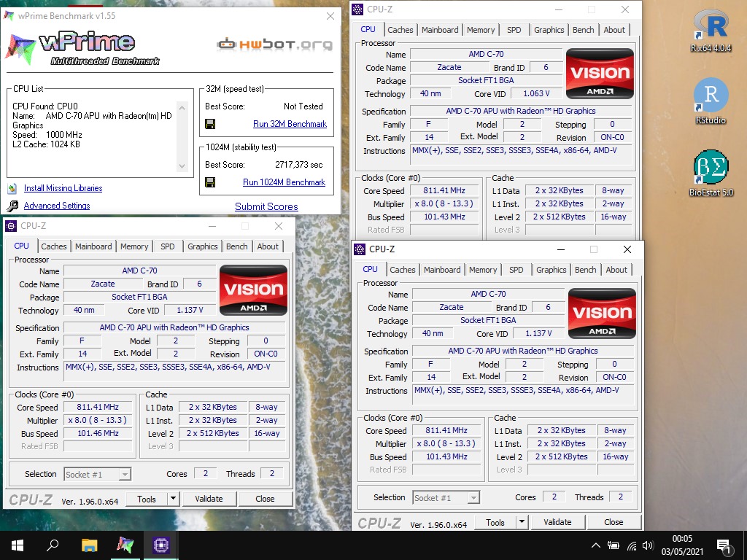The height and width of the screenshot is (560, 747).
Task: Show hidden system tray icons
Action: click(x=595, y=545)
